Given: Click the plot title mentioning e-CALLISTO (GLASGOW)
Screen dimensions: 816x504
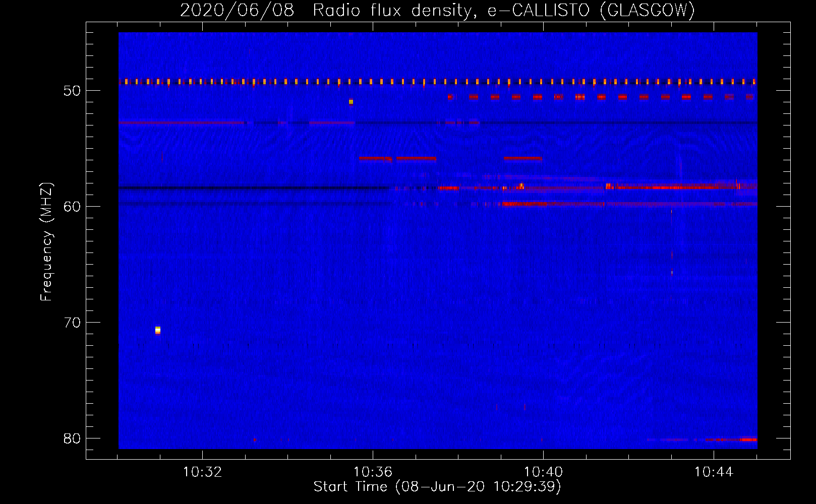Looking at the screenshot, I should pyautogui.click(x=437, y=10).
